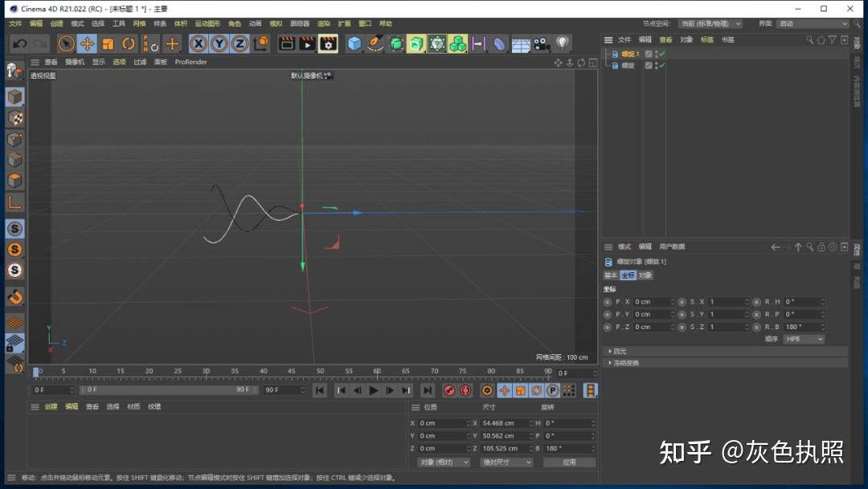Open the 运动图形 menu
Image resolution: width=868 pixels, height=489 pixels.
pyautogui.click(x=207, y=24)
